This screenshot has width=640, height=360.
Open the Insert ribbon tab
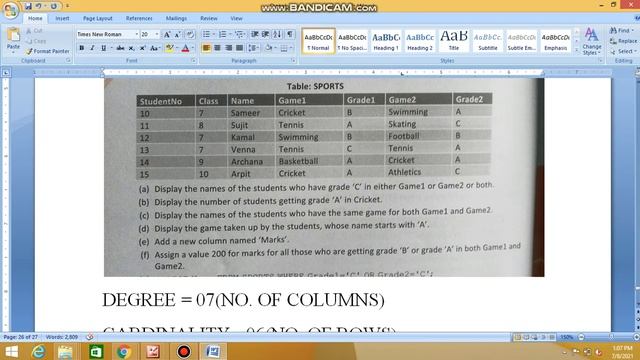point(62,18)
